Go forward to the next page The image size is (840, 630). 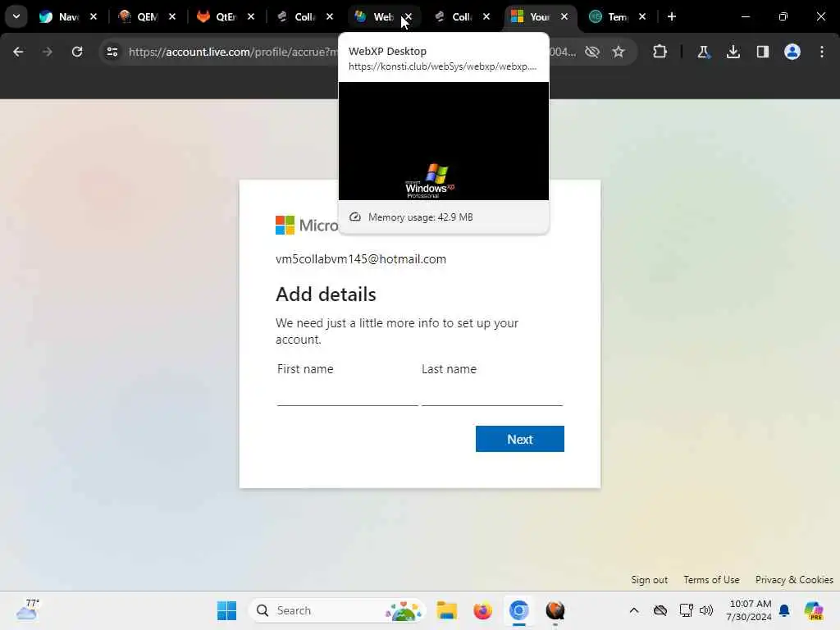(x=47, y=52)
